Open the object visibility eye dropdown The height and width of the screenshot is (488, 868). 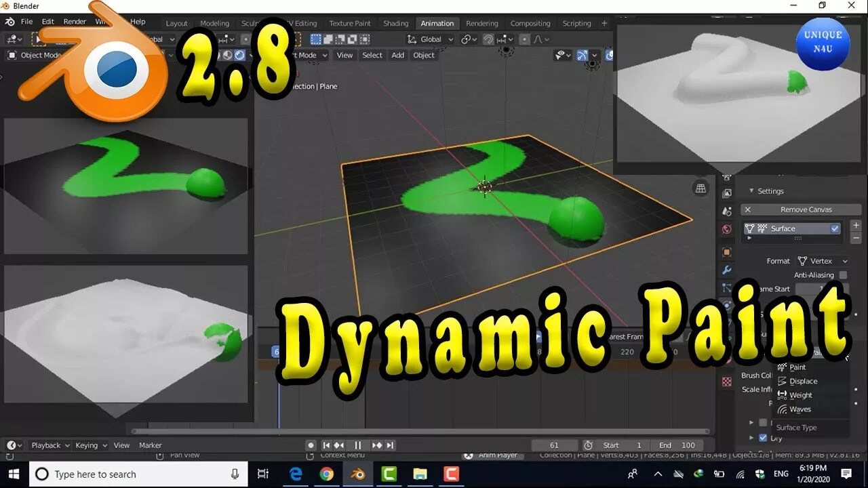coord(564,56)
